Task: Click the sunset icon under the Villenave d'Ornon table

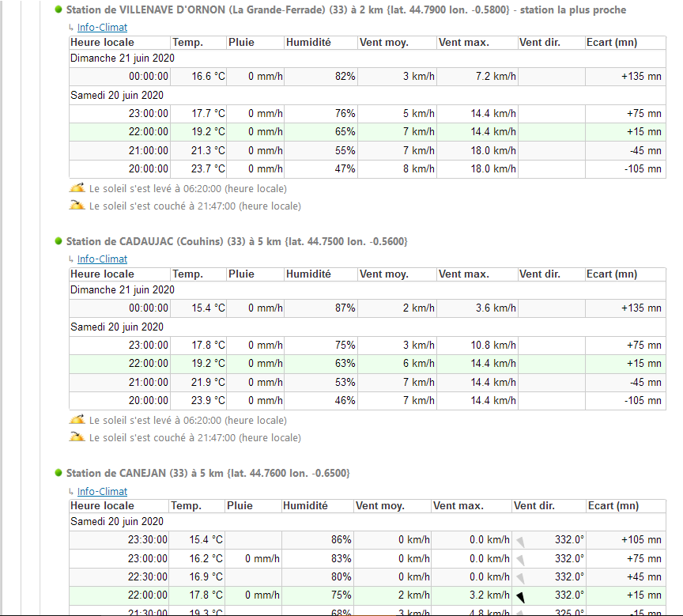Action: [77, 206]
